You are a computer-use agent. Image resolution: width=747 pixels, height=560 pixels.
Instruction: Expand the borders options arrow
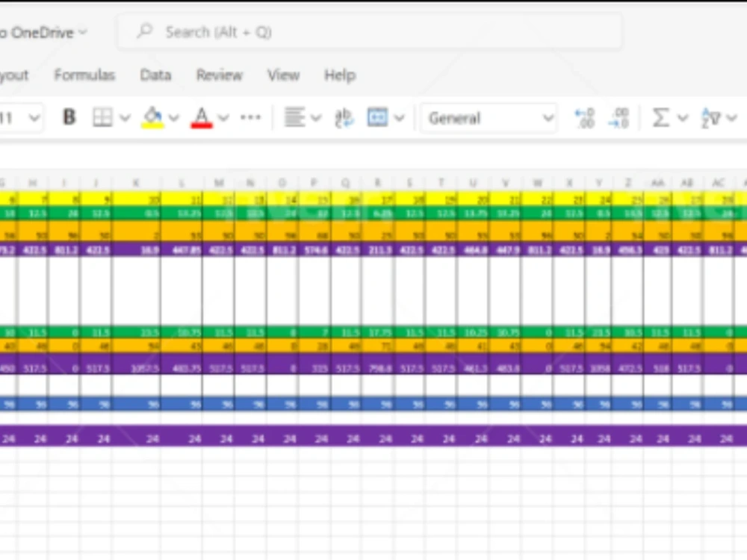click(x=125, y=117)
